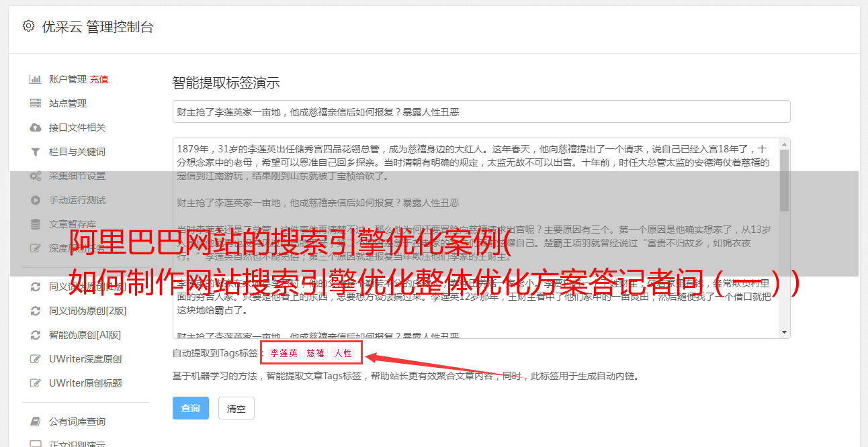Image resolution: width=868 pixels, height=447 pixels.
Task: Click the red 充值 link
Action: tap(99, 79)
